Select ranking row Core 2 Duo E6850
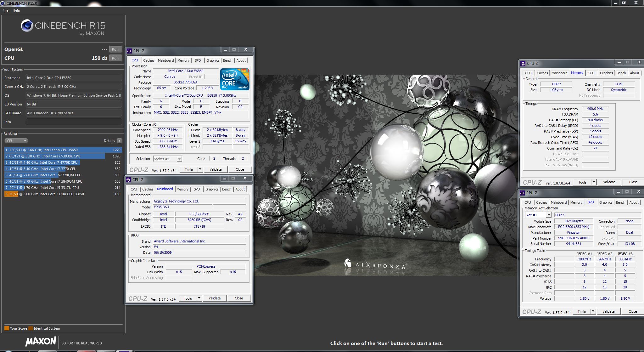This screenshot has height=352, width=644. point(63,194)
